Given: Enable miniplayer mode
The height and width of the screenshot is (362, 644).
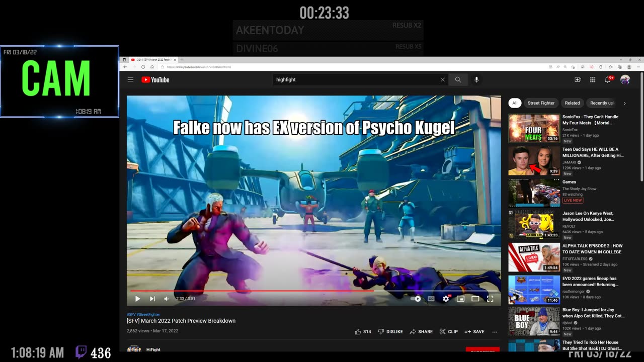Looking at the screenshot, I should tap(460, 299).
